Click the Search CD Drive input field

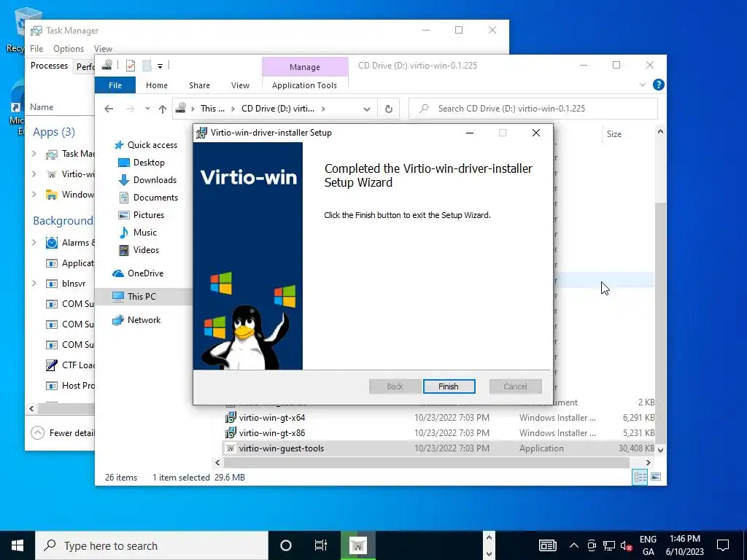533,109
